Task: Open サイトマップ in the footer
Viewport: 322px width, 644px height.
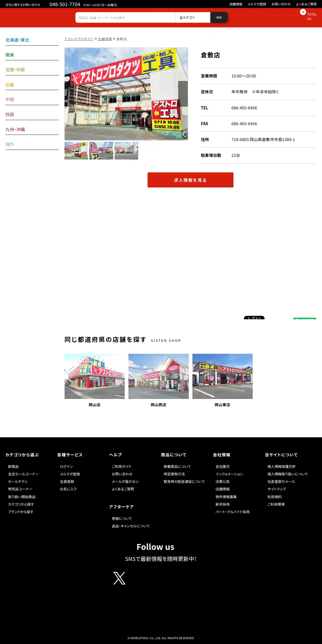Action: 277,489
